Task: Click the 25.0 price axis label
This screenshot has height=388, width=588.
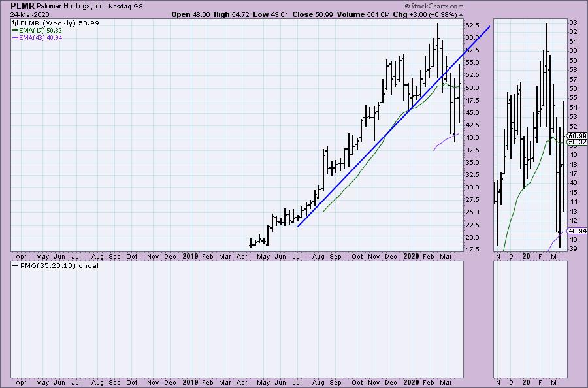Action: [x=472, y=212]
